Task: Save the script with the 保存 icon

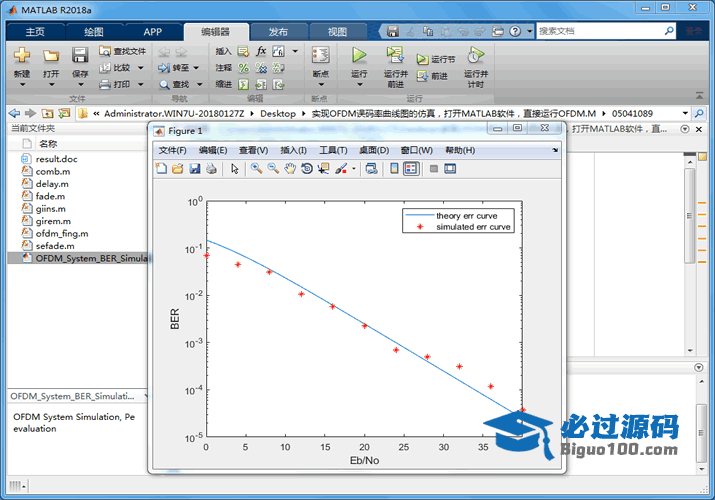Action: pyautogui.click(x=80, y=56)
